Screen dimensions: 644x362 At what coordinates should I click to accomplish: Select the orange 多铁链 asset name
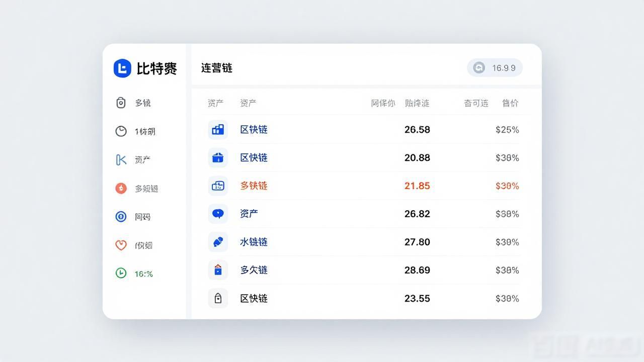tap(254, 186)
